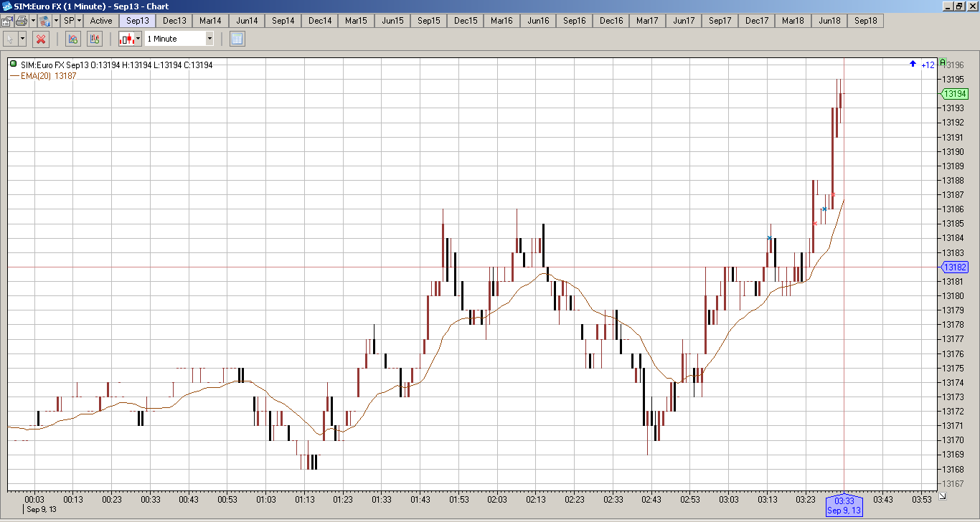
Task: Open the dropdown arrow next to SP
Action: (80, 21)
